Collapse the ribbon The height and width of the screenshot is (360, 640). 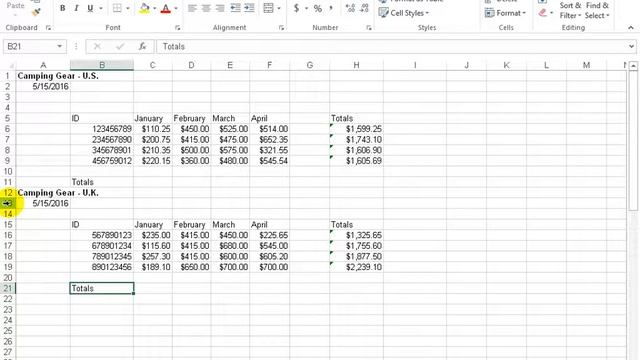point(631,28)
